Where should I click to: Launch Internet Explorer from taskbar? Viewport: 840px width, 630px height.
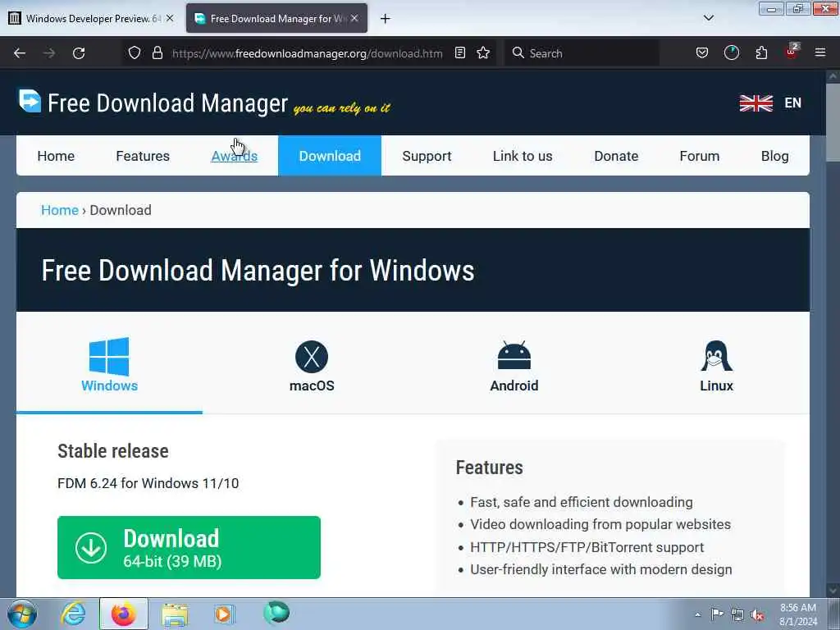73,614
